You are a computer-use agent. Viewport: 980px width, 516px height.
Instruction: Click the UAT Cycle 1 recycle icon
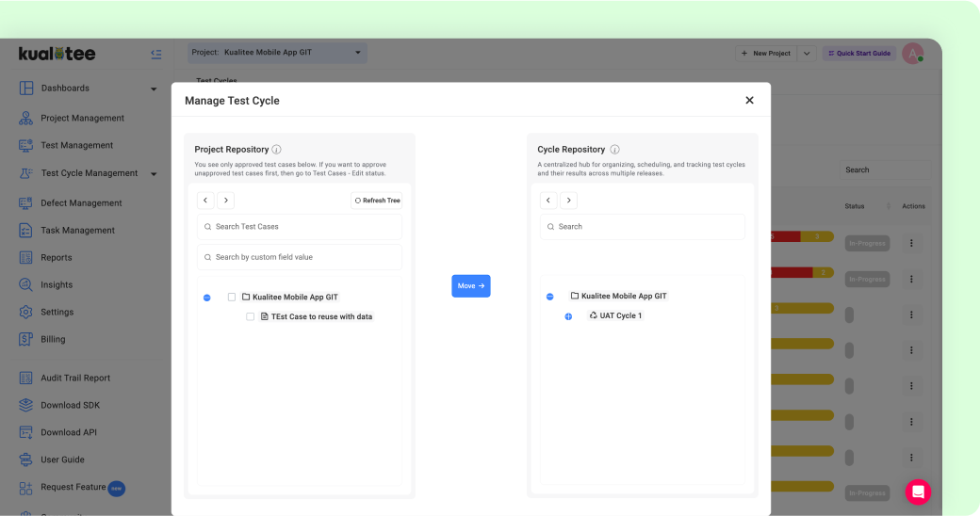[x=593, y=315]
